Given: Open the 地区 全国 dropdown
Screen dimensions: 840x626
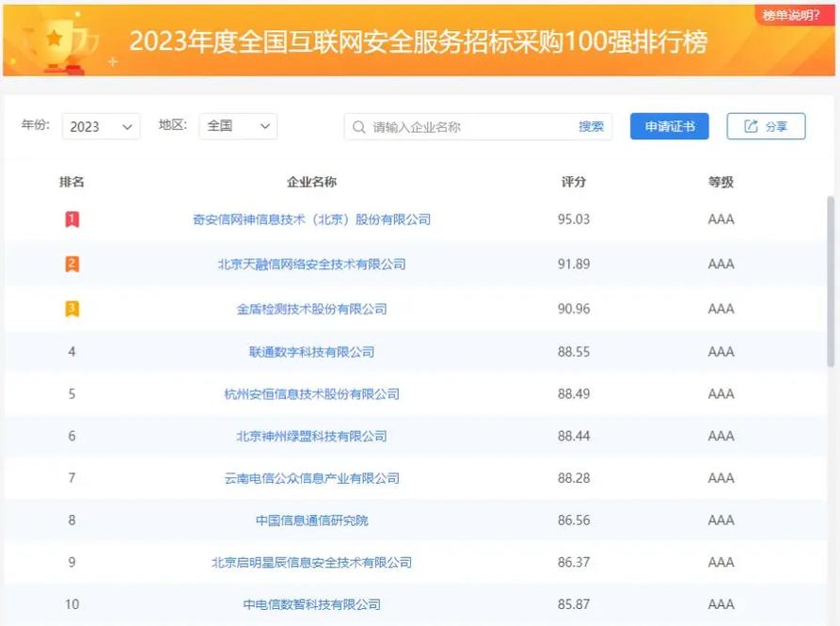Looking at the screenshot, I should (x=238, y=126).
